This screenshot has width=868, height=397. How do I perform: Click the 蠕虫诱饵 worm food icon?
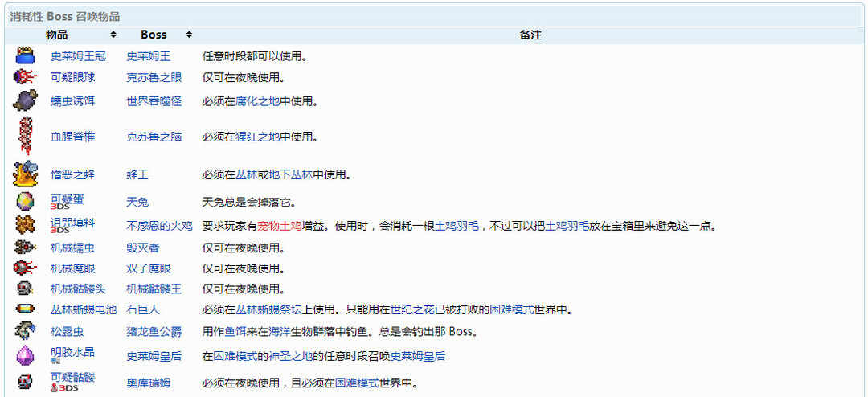pyautogui.click(x=25, y=100)
